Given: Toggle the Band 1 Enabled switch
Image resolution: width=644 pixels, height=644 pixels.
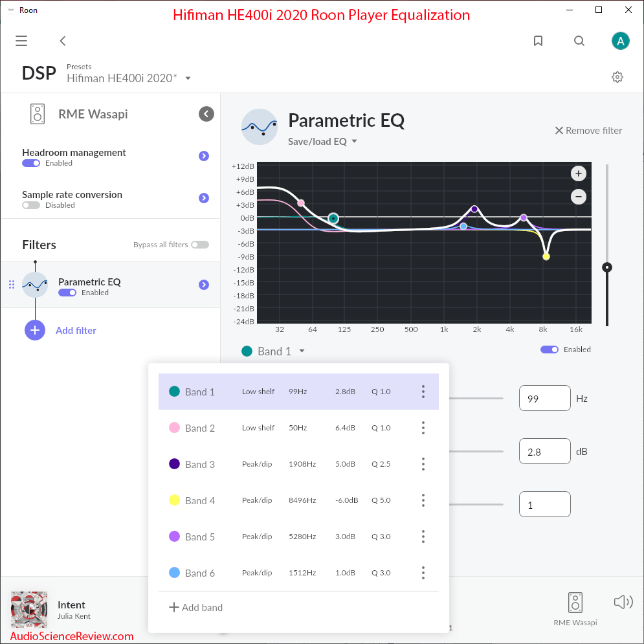Looking at the screenshot, I should click(x=549, y=350).
